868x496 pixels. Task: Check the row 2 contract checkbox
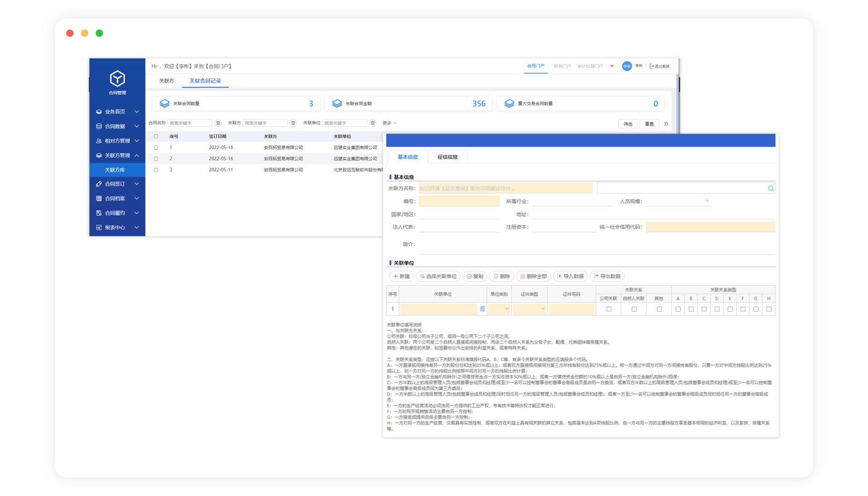click(156, 159)
